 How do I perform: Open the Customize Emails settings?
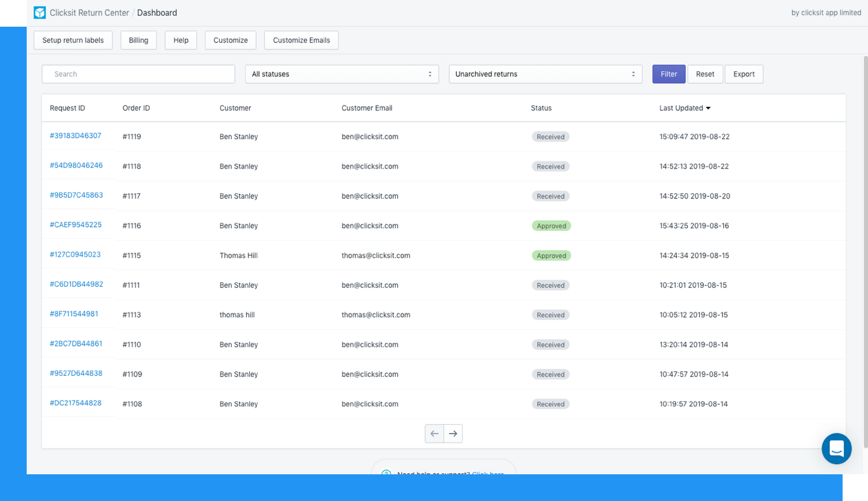(x=301, y=40)
